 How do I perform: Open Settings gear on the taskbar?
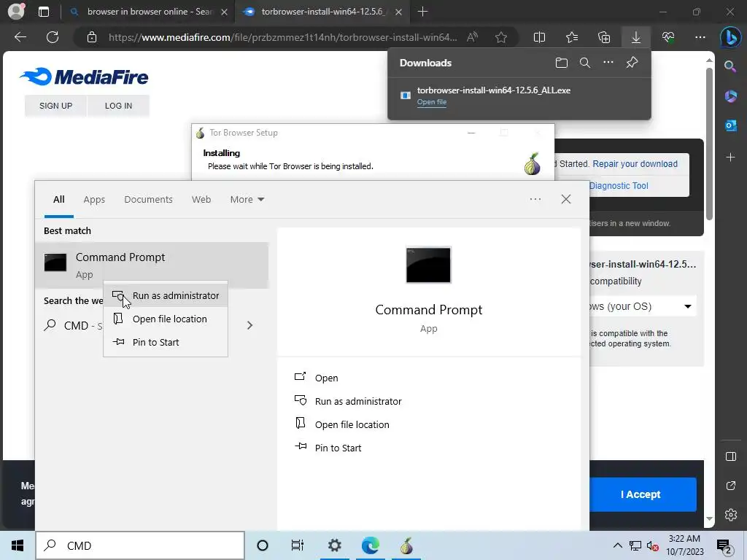click(x=334, y=545)
